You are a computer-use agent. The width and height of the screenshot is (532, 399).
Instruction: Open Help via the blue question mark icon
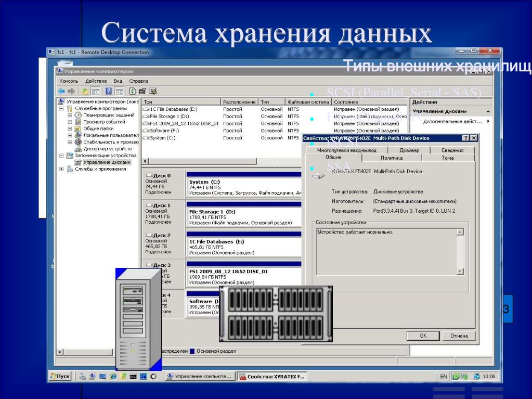pos(109,91)
